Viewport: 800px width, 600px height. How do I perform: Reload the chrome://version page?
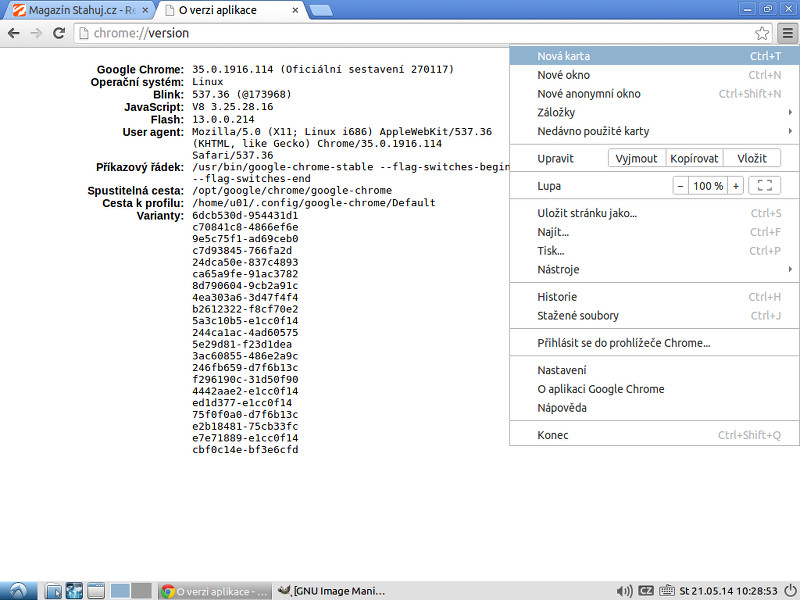click(x=59, y=33)
